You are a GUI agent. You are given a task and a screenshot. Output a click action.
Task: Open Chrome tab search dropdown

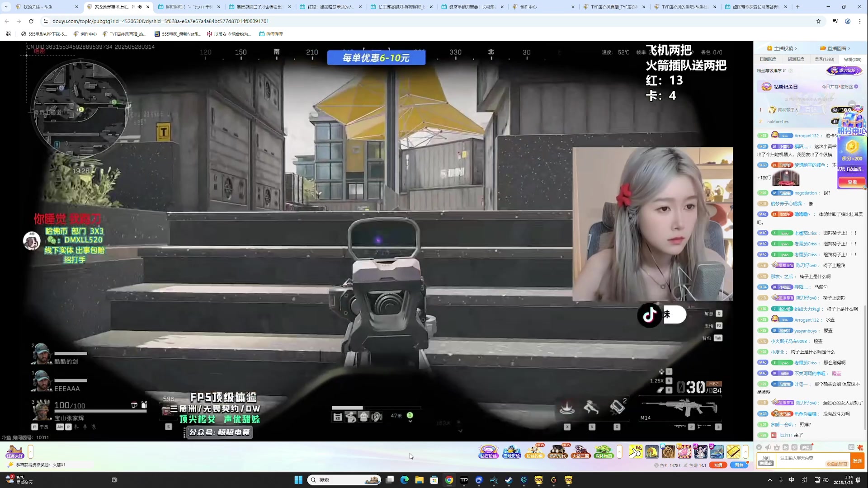(6, 7)
